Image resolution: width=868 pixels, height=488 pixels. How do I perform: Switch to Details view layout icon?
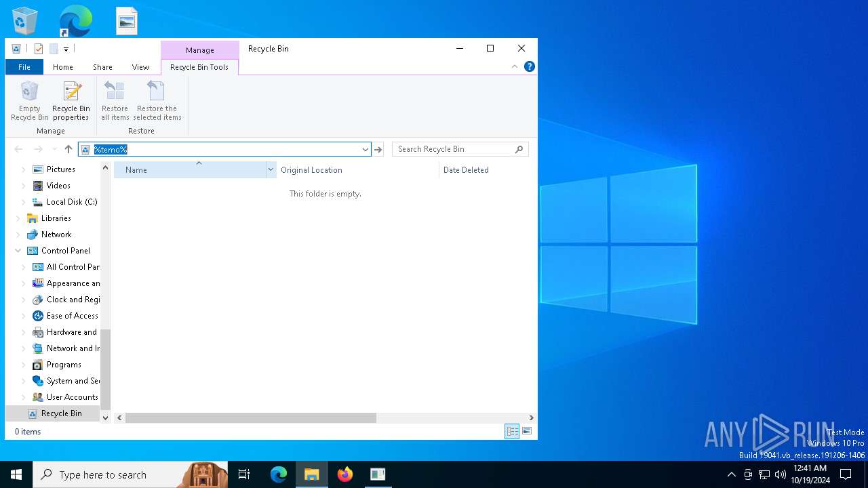(512, 431)
